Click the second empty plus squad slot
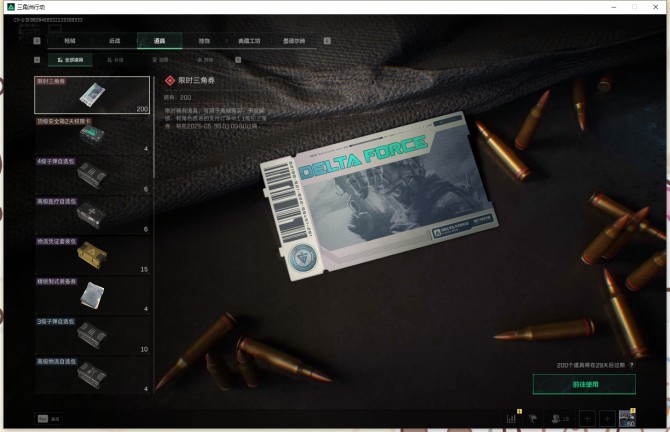Screen dimensions: 670x432 pos(607,419)
